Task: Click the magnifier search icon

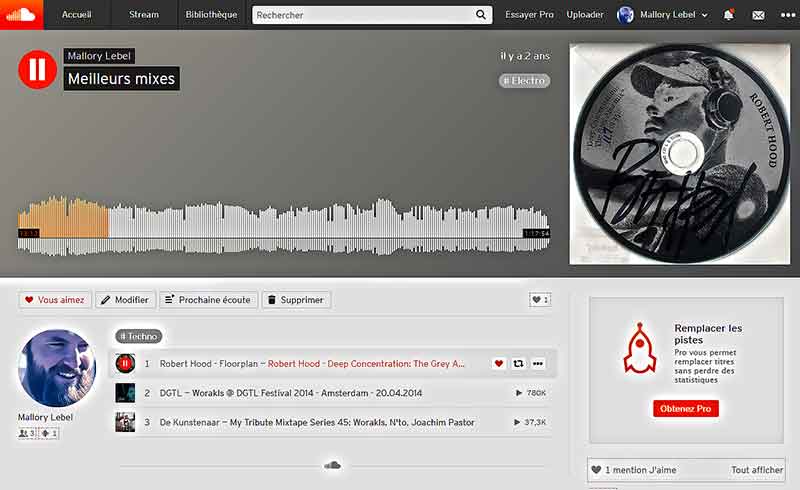Action: 481,15
